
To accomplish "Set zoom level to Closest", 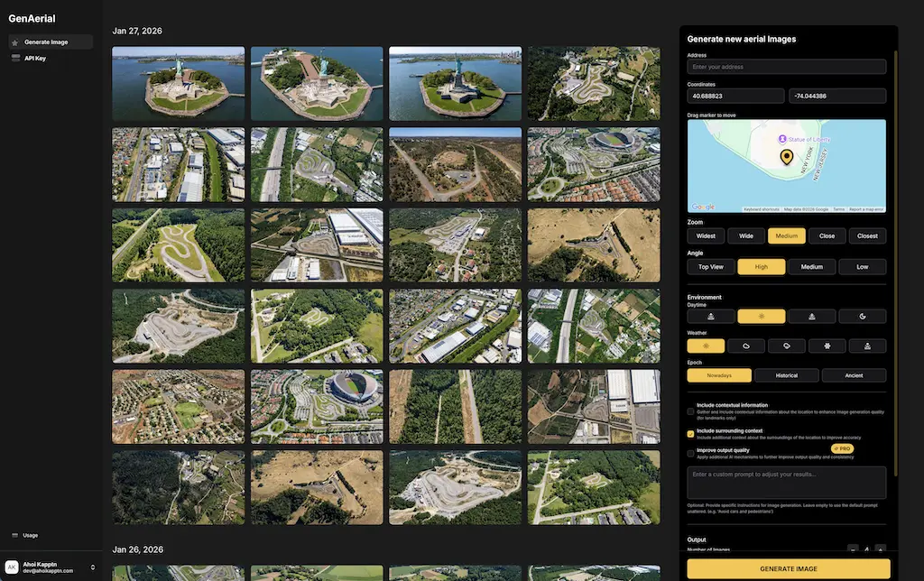I will click(x=866, y=235).
